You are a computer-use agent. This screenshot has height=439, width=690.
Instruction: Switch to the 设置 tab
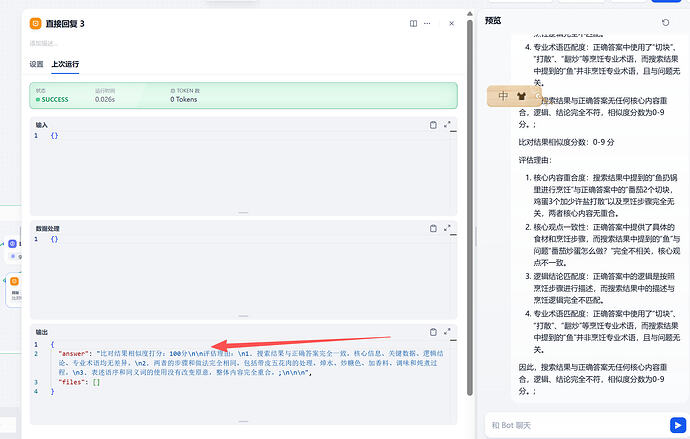36,64
